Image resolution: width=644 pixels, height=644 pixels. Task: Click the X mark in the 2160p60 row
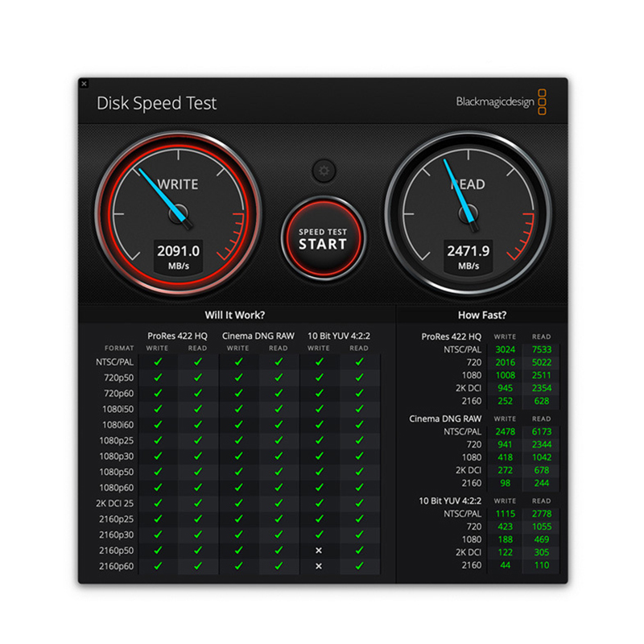319,566
